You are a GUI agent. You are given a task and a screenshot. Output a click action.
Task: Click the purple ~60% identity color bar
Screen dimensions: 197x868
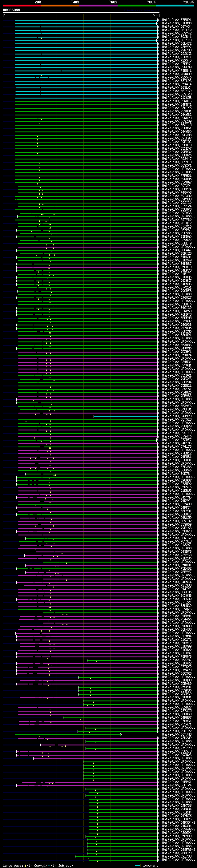(x=99, y=6)
